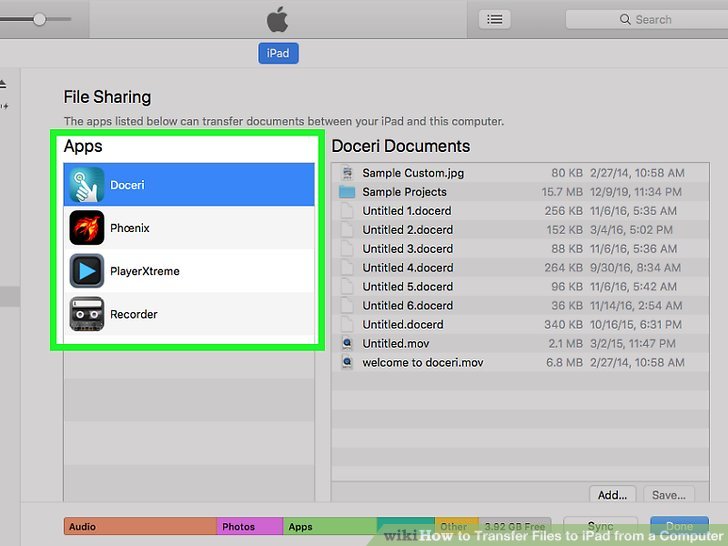The image size is (728, 546).
Task: Select the Doceri app icon
Action: coord(87,185)
